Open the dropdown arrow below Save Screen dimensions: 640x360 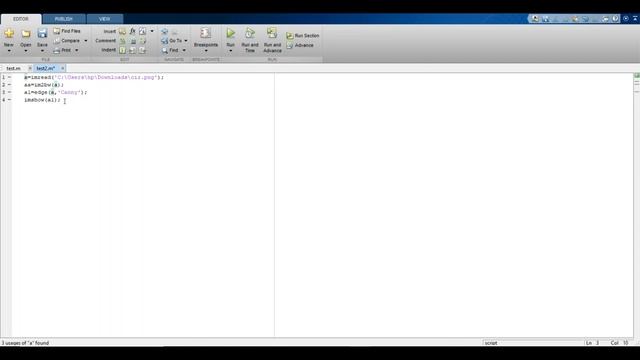point(42,51)
